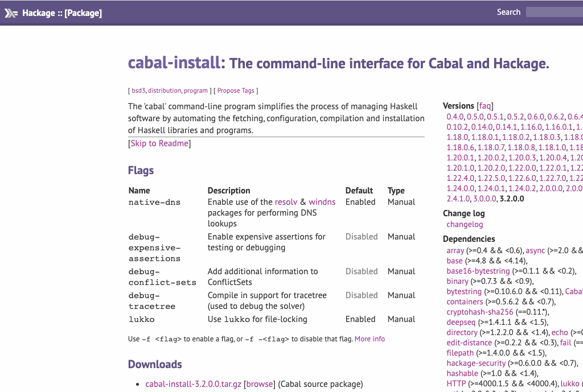
Task: Select current version 3.2.0.0 text
Action: (512, 199)
